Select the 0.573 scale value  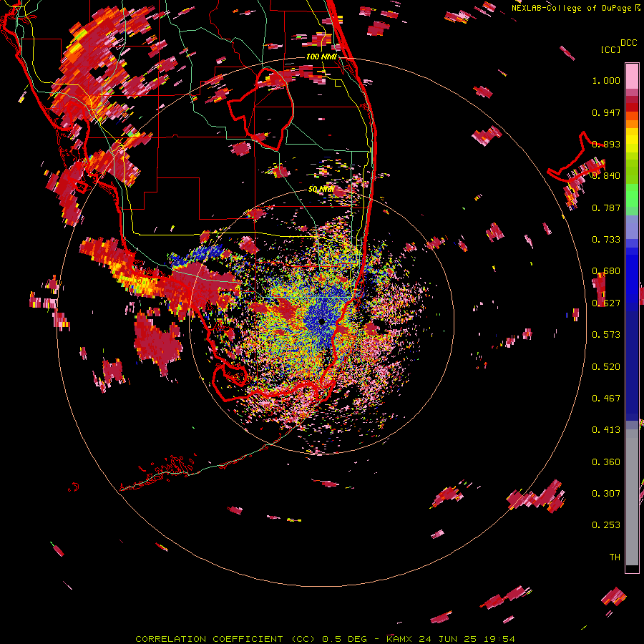click(x=606, y=335)
